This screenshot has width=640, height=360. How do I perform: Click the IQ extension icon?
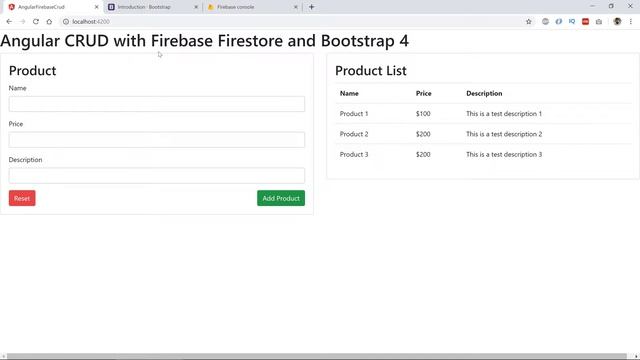pos(572,22)
